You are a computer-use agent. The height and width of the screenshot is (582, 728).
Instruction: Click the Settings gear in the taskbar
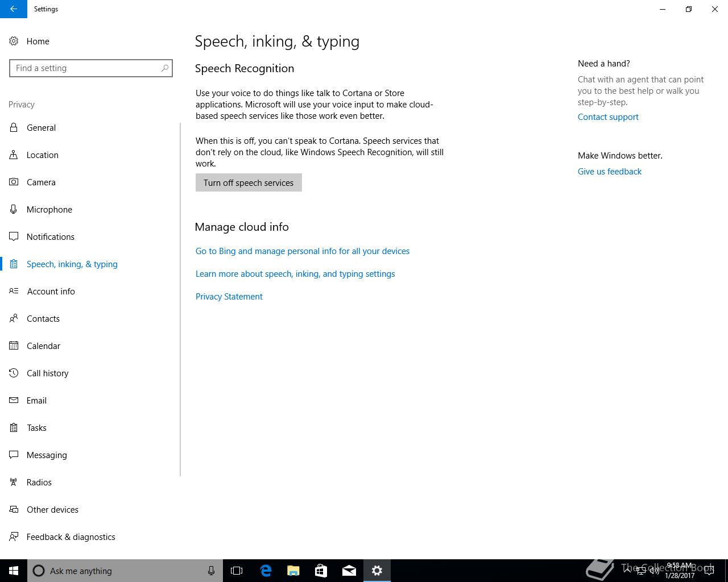(x=377, y=571)
